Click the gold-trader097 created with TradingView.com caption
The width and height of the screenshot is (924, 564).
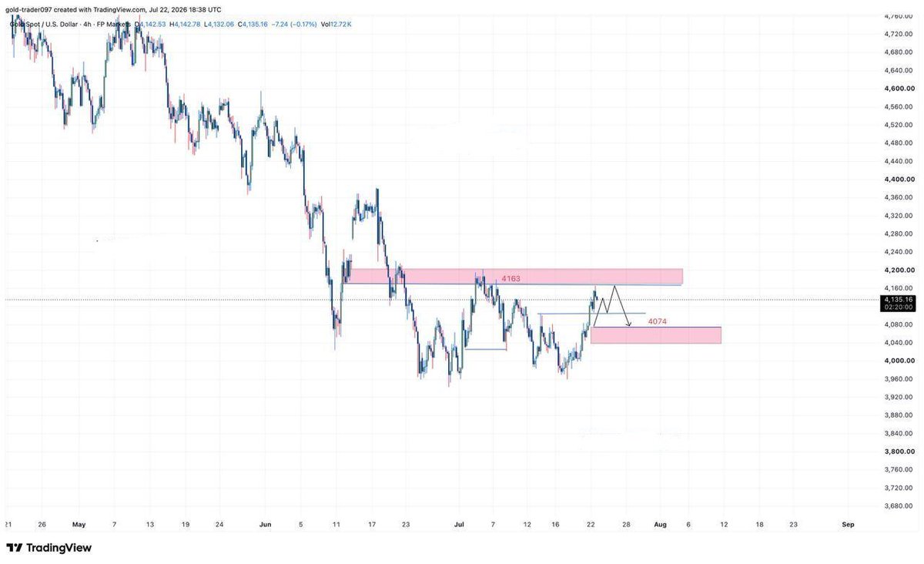113,10
